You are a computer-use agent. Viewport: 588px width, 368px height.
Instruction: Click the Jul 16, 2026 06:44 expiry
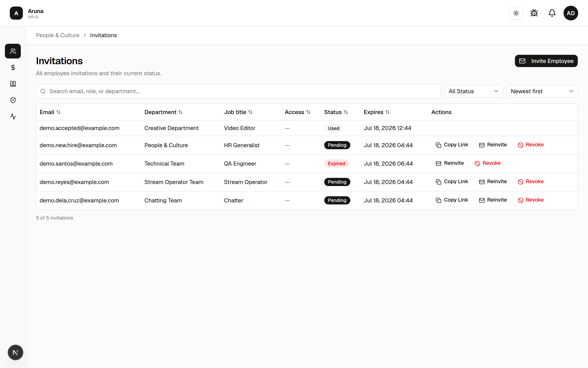(388, 164)
